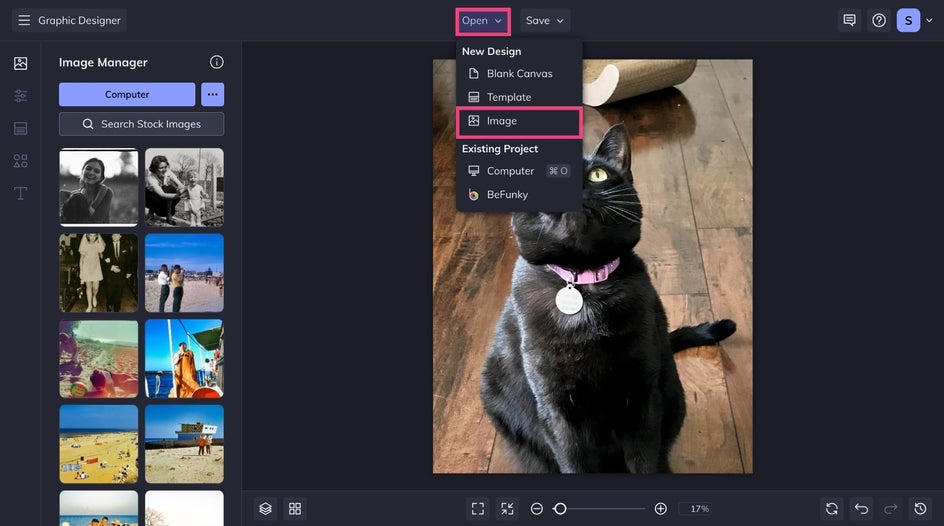Click the user avatar S
The height and width of the screenshot is (526, 944).
pos(908,20)
